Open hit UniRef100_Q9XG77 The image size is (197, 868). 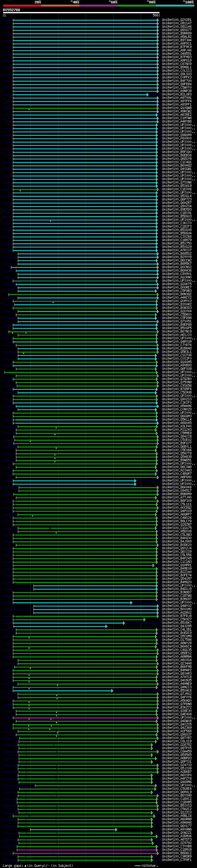coord(177,30)
